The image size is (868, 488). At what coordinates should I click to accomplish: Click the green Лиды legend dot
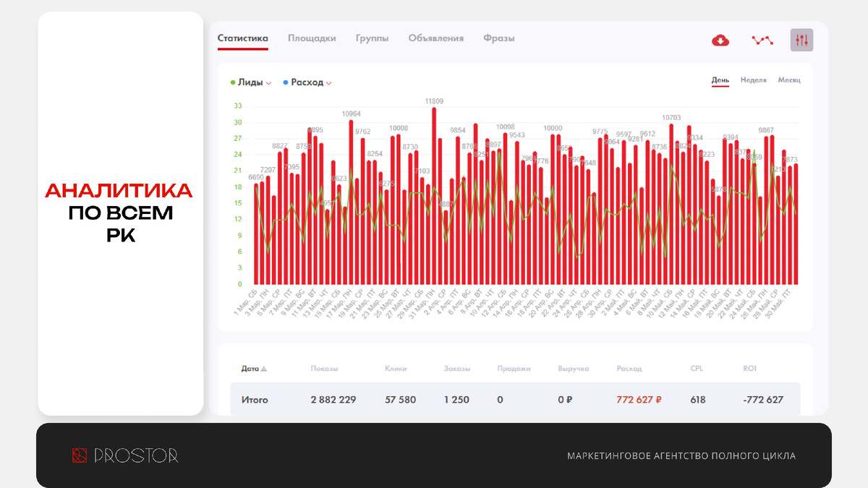pos(232,82)
